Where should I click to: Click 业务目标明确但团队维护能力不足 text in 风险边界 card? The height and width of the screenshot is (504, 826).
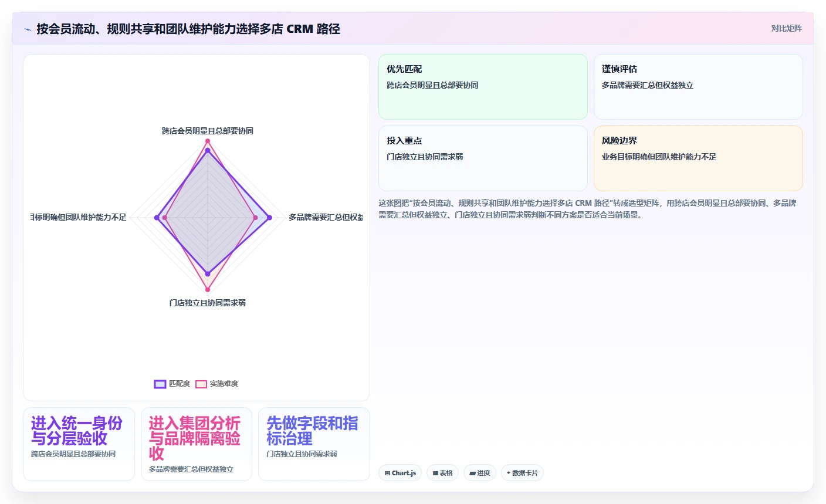(659, 157)
